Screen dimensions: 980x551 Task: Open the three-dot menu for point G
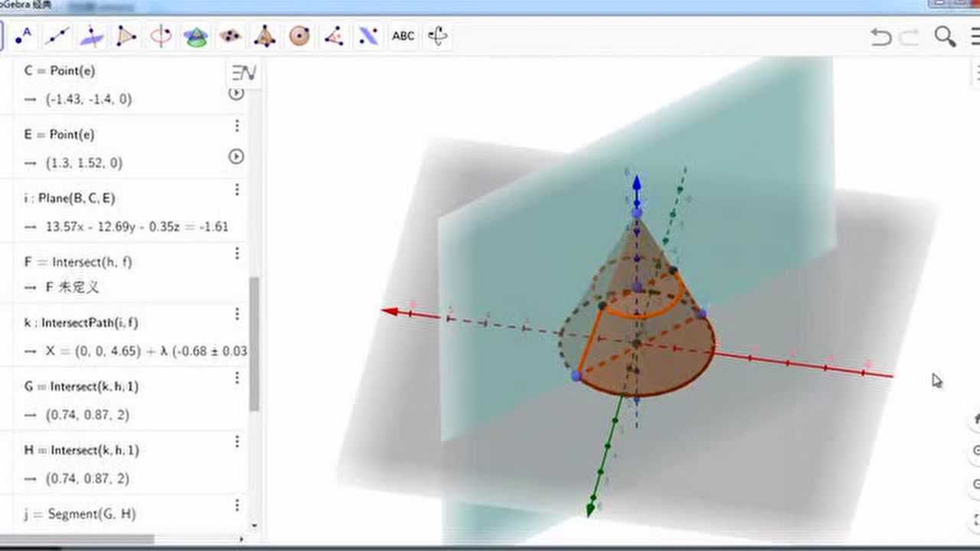pos(237,377)
